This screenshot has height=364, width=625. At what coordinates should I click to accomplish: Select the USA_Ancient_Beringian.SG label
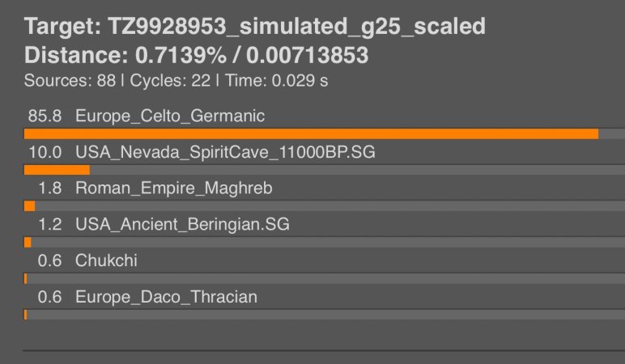[182, 224]
